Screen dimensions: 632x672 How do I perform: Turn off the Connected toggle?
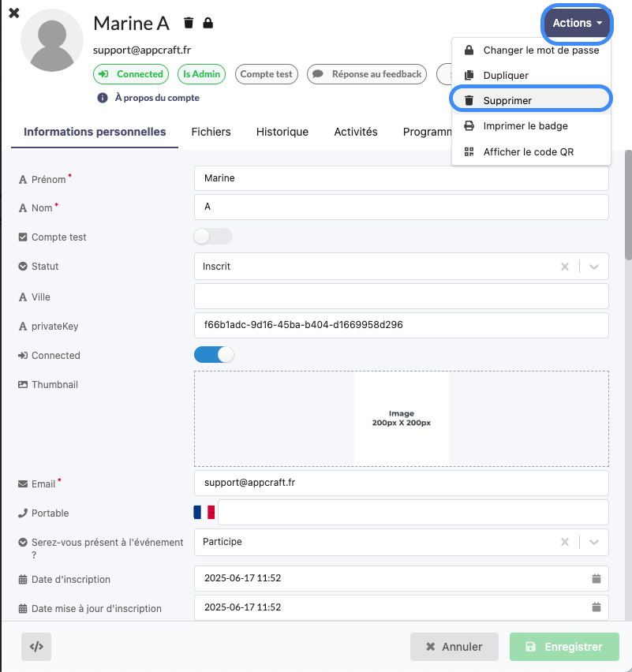tap(215, 355)
